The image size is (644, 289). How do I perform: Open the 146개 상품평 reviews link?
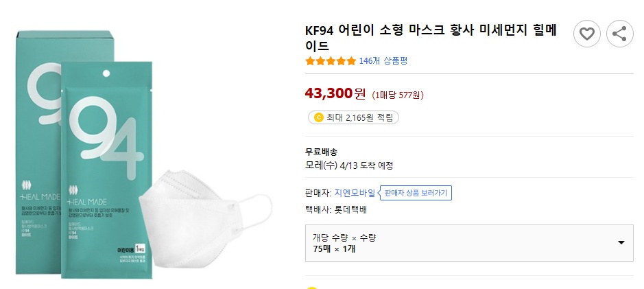click(x=383, y=61)
